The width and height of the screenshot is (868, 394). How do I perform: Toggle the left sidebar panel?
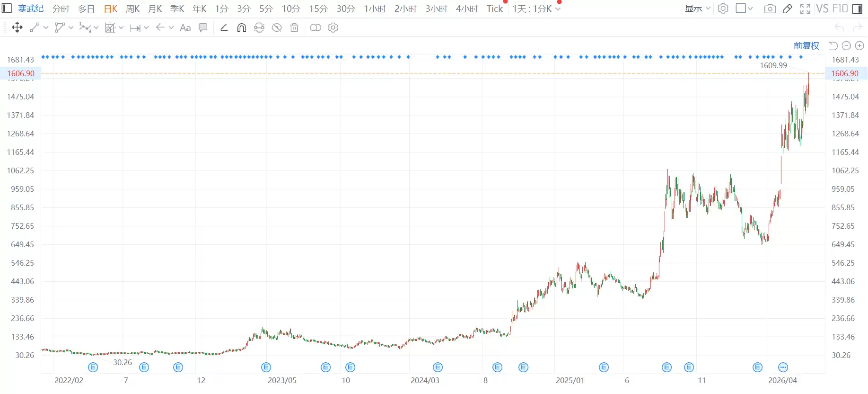click(x=7, y=9)
